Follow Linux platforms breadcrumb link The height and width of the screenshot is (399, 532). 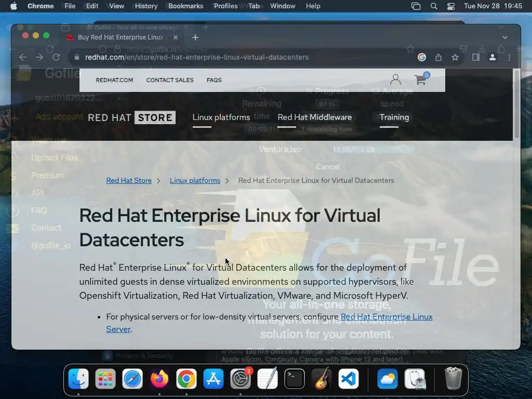click(x=195, y=180)
